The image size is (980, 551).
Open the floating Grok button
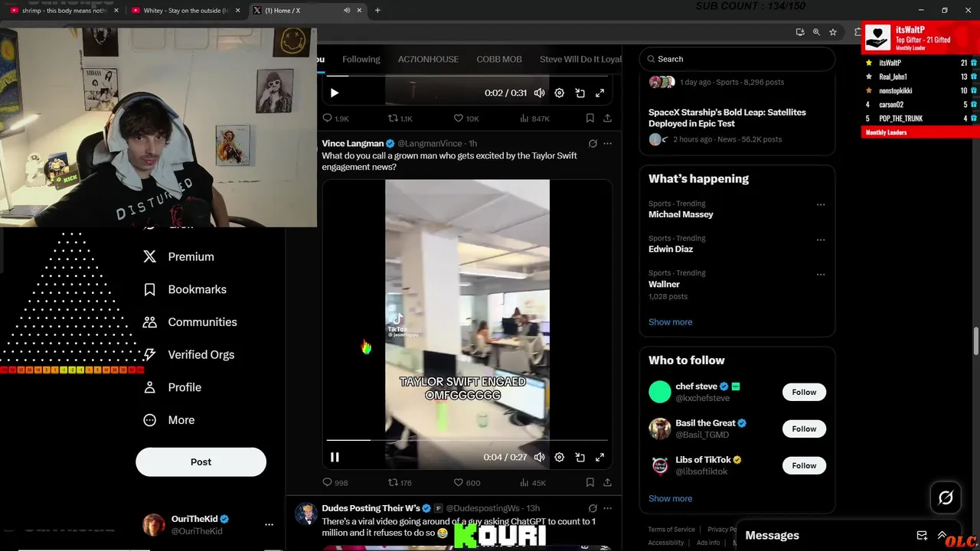click(946, 498)
